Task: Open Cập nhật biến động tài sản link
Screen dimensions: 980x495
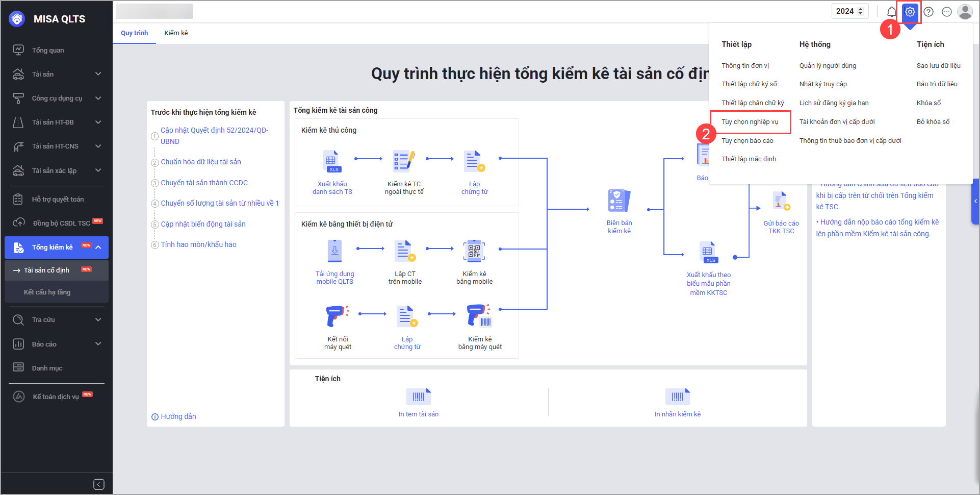Action: click(203, 224)
